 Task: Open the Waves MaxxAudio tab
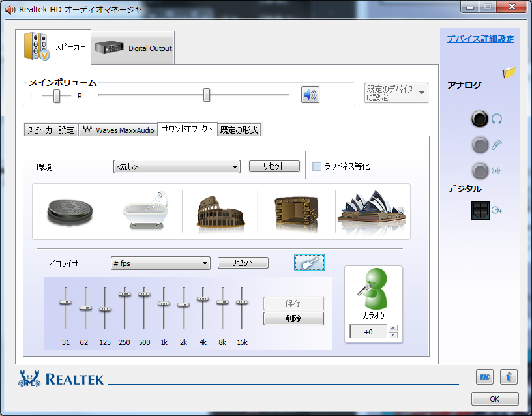click(x=118, y=130)
